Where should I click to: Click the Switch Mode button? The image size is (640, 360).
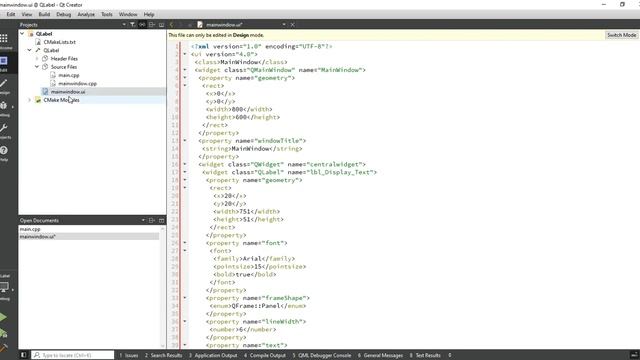coord(621,35)
